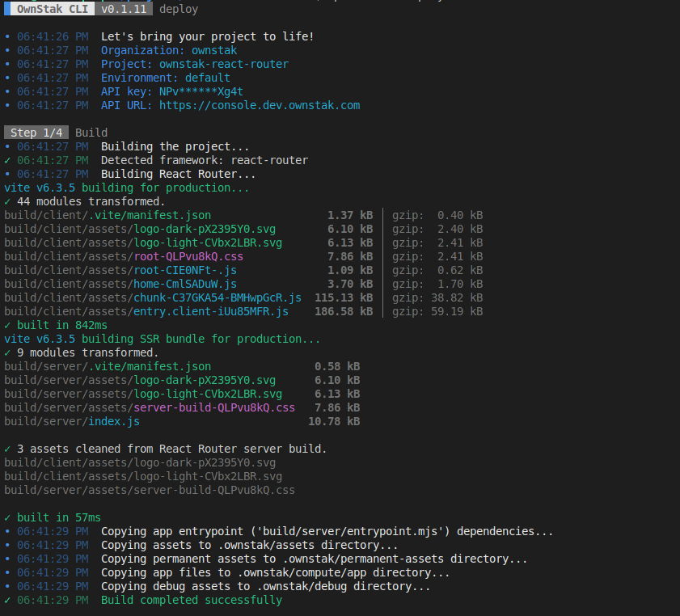Image resolution: width=680 pixels, height=616 pixels.
Task: Click 'Copying permanent assets' log line
Action: [x=314, y=559]
